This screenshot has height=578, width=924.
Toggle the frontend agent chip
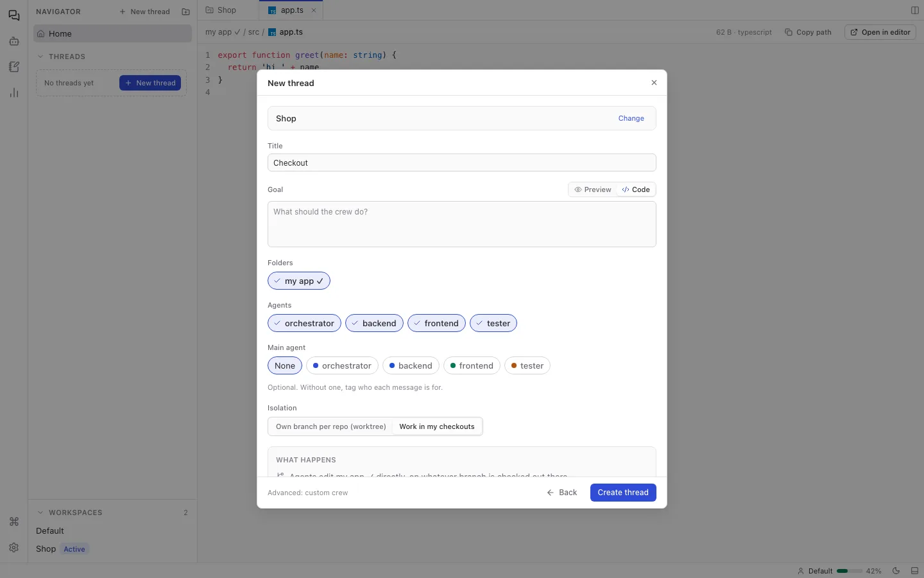pyautogui.click(x=436, y=323)
